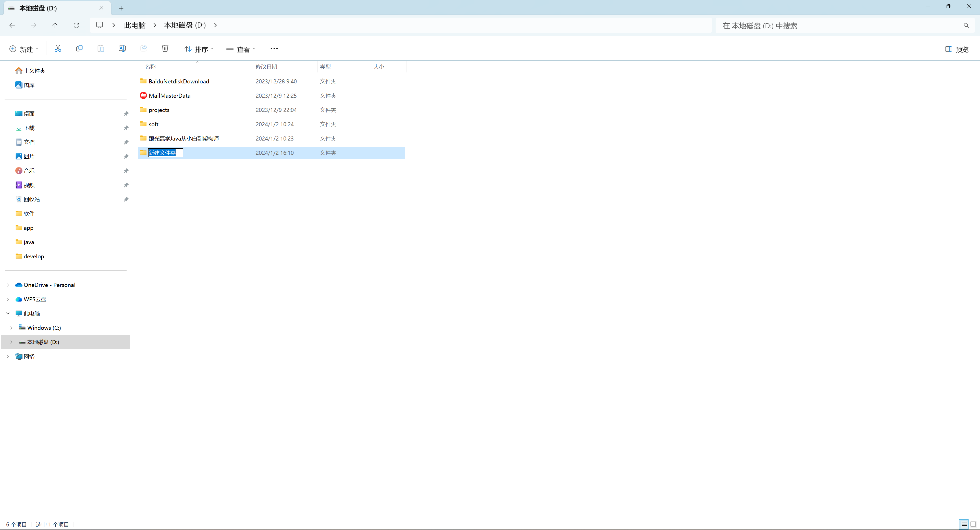
Task: Select Windows (C:) drive in sidebar
Action: click(x=40, y=328)
